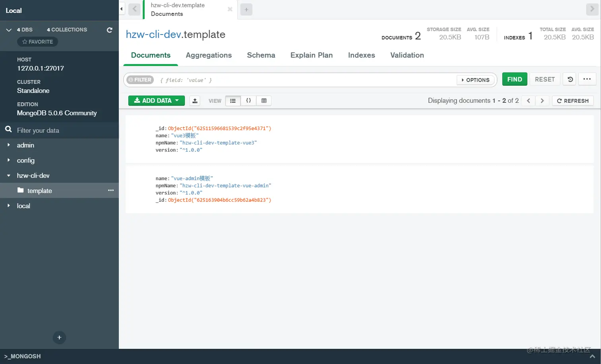This screenshot has height=364, width=601.
Task: Focus the query filter input
Action: [x=306, y=80]
